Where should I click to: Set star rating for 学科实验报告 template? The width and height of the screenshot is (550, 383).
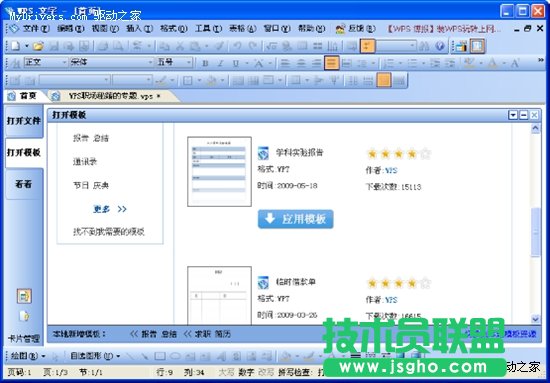398,154
